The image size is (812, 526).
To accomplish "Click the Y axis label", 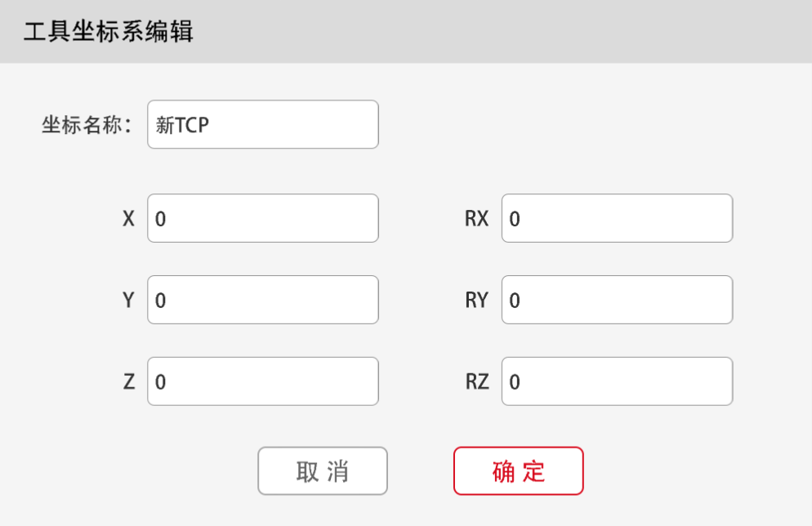I will tap(128, 301).
